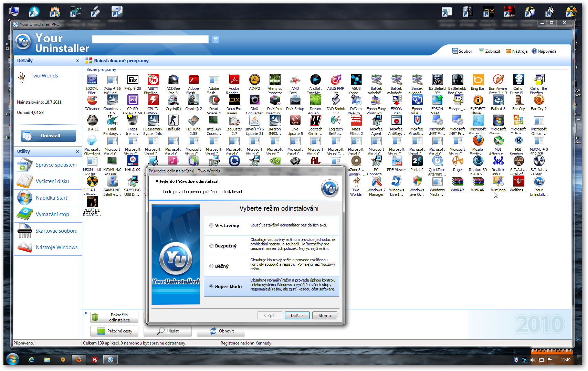
Task: Open Pokročilá odinstalace
Action: [114, 317]
